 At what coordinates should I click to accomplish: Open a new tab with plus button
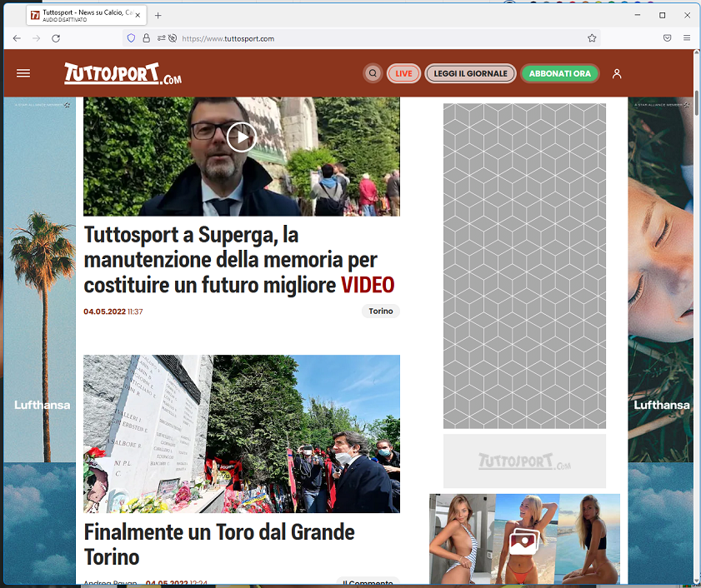(158, 16)
